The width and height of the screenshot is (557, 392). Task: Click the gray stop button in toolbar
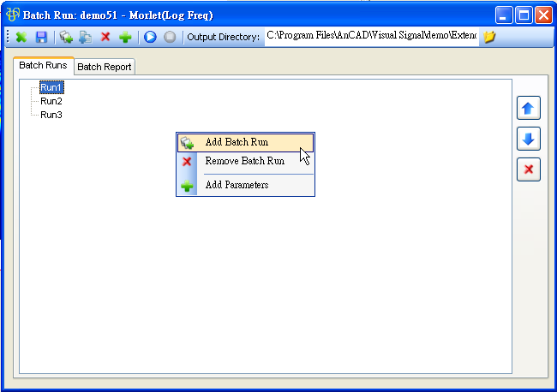click(x=170, y=37)
